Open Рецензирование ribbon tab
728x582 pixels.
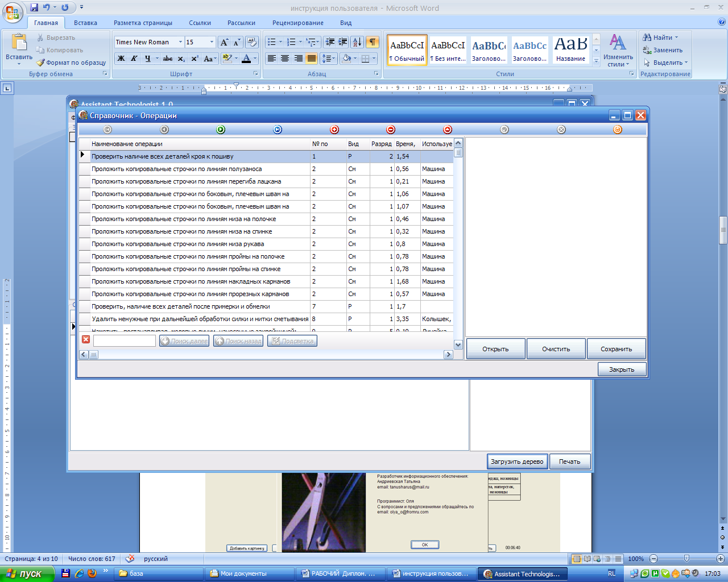pyautogui.click(x=298, y=23)
